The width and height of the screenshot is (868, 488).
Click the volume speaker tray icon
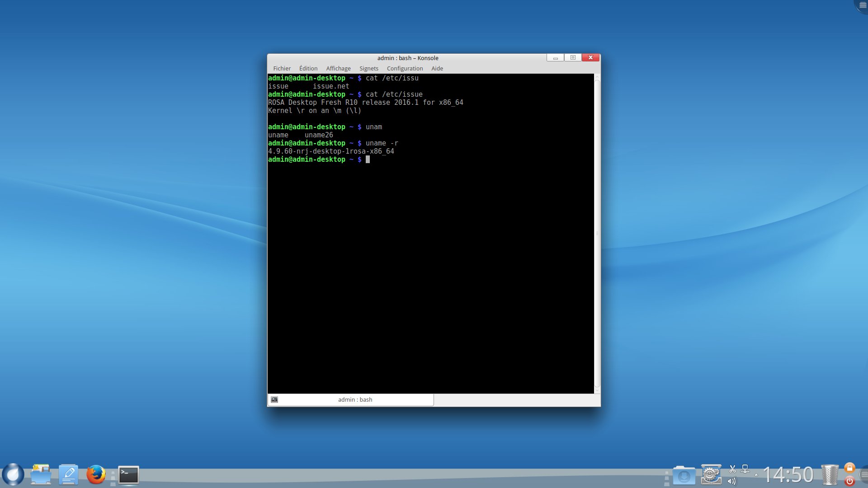pyautogui.click(x=732, y=481)
